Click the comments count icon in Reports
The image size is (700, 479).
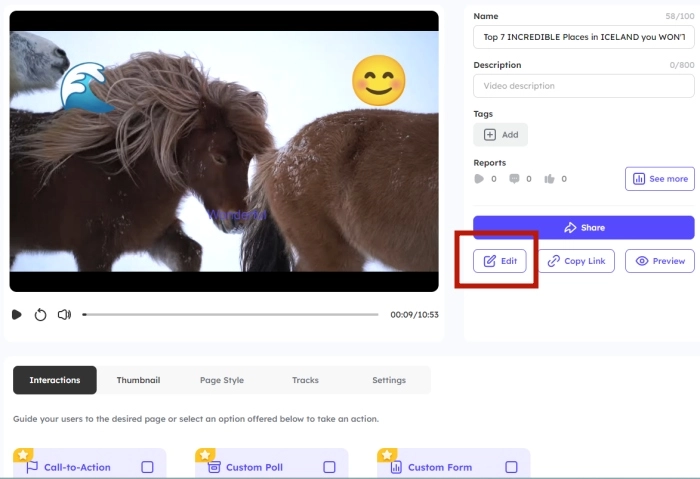pyautogui.click(x=514, y=179)
